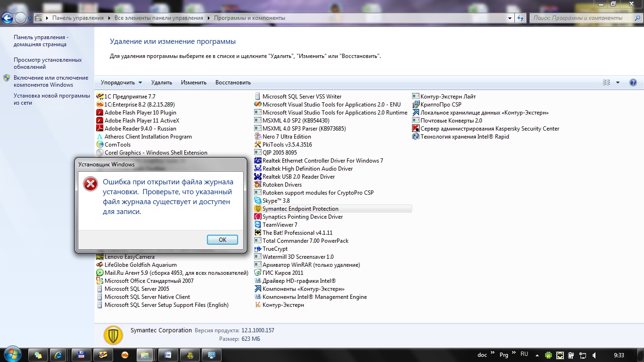Image resolution: width=644 pixels, height=362 pixels.
Task: Click the Lenovo EasyCamera icon
Action: pyautogui.click(x=100, y=257)
